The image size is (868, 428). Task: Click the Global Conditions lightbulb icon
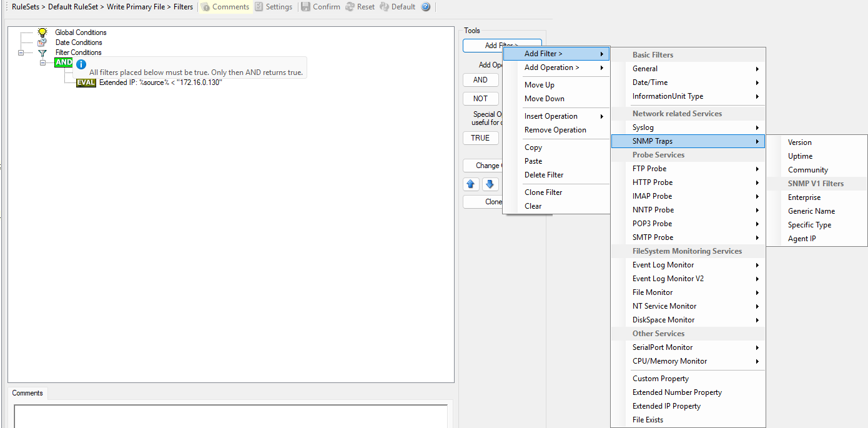tap(42, 32)
